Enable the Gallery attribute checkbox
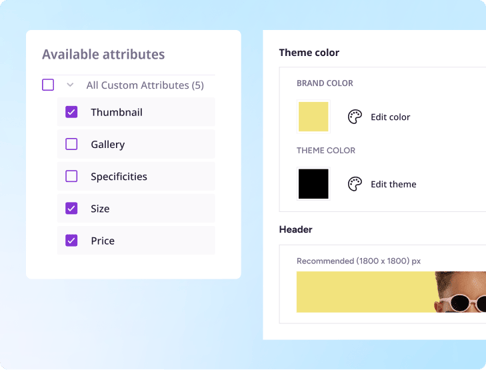The image size is (486, 370). [71, 144]
